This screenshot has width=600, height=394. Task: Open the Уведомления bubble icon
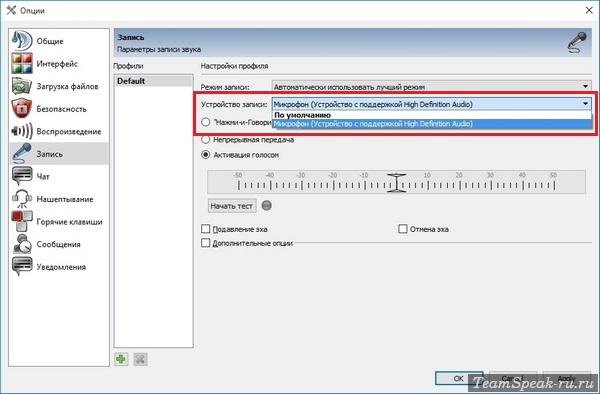click(x=21, y=267)
